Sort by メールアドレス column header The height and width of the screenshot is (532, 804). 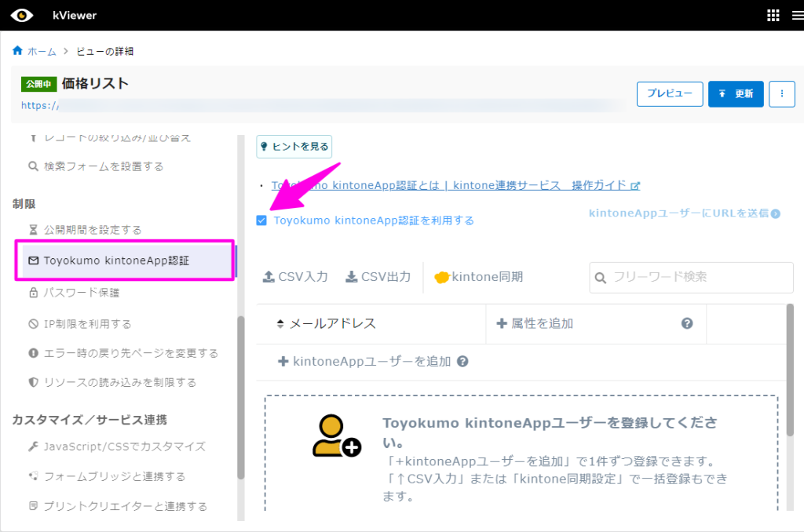point(326,323)
